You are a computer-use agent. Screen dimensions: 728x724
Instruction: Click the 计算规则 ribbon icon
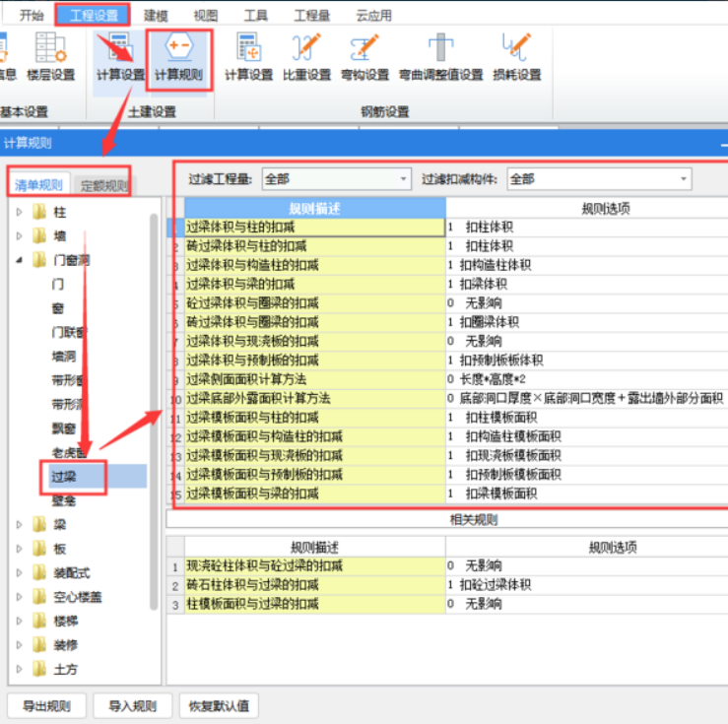pyautogui.click(x=178, y=57)
